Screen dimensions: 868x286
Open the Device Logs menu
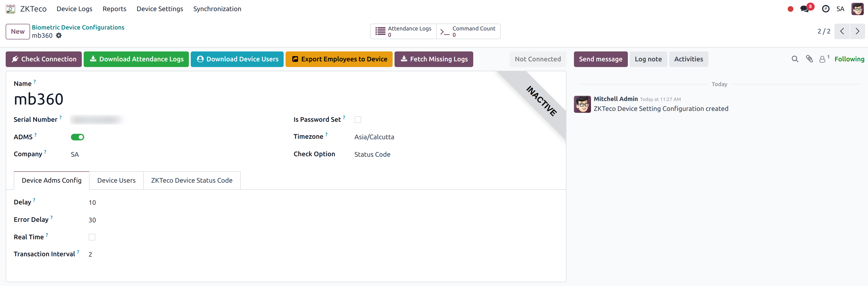point(74,9)
